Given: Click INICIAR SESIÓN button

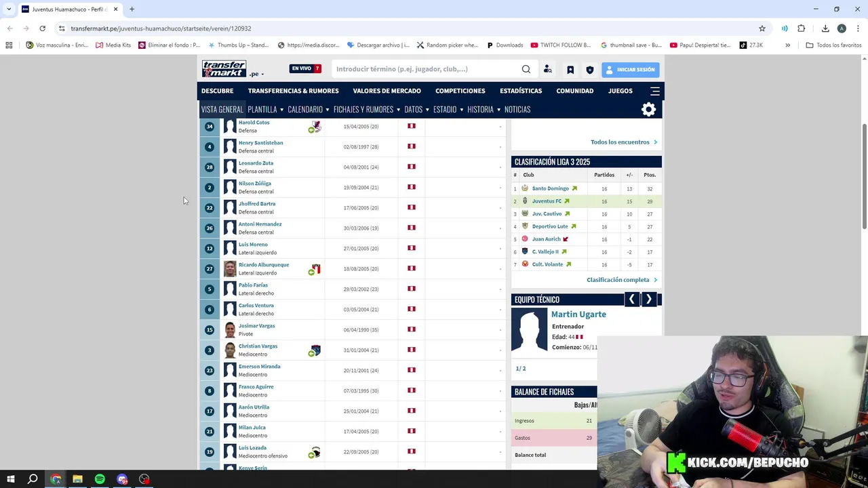Looking at the screenshot, I should click(630, 69).
